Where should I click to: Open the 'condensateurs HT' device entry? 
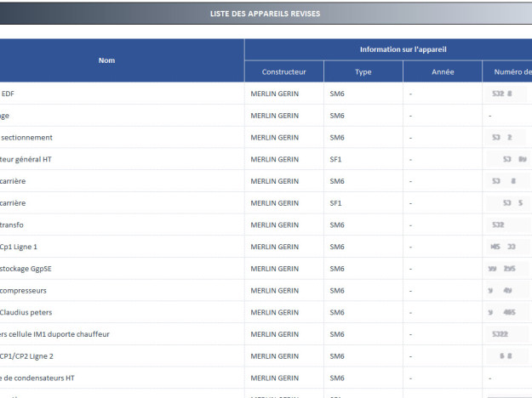coord(37,378)
